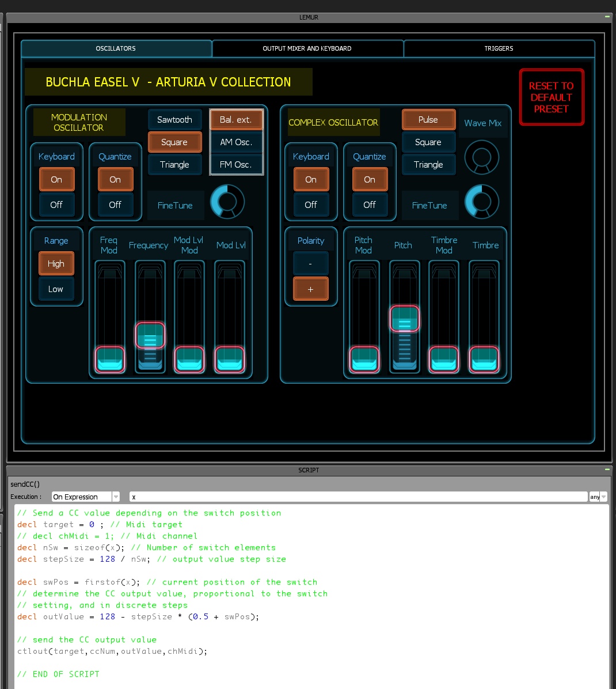
Task: Choose Bal. ext. modulation mode
Action: [236, 119]
